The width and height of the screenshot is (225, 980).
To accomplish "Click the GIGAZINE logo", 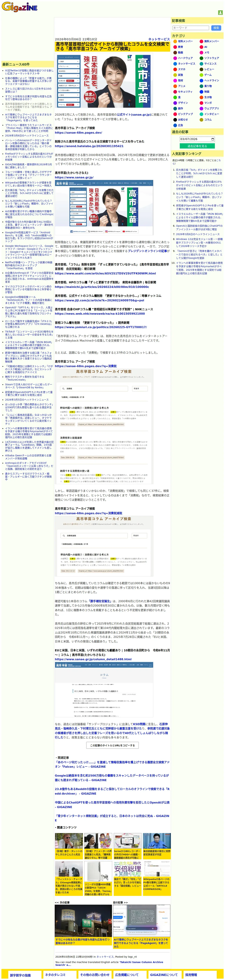I will pos(19,7).
